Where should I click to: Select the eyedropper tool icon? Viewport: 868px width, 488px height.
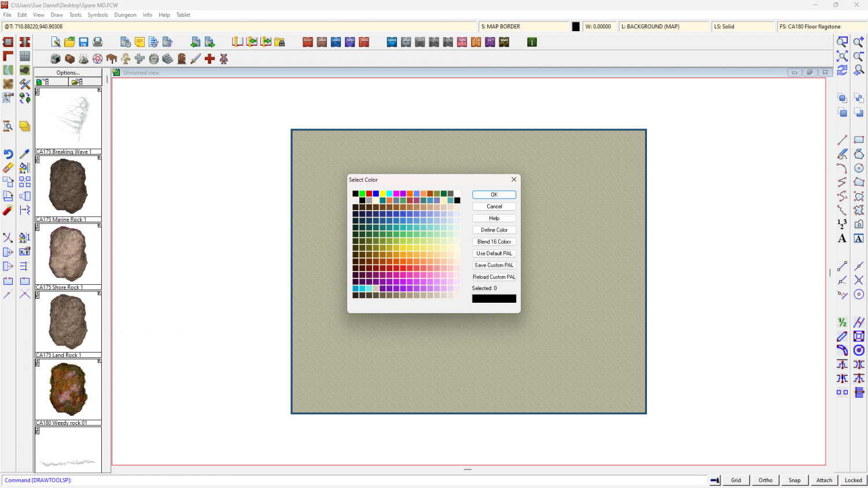coord(24,154)
